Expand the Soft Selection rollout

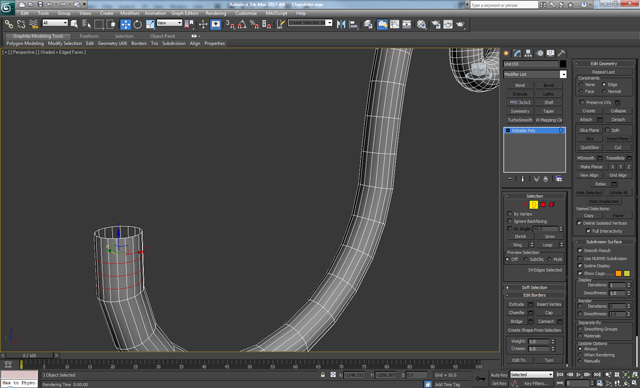tap(534, 287)
